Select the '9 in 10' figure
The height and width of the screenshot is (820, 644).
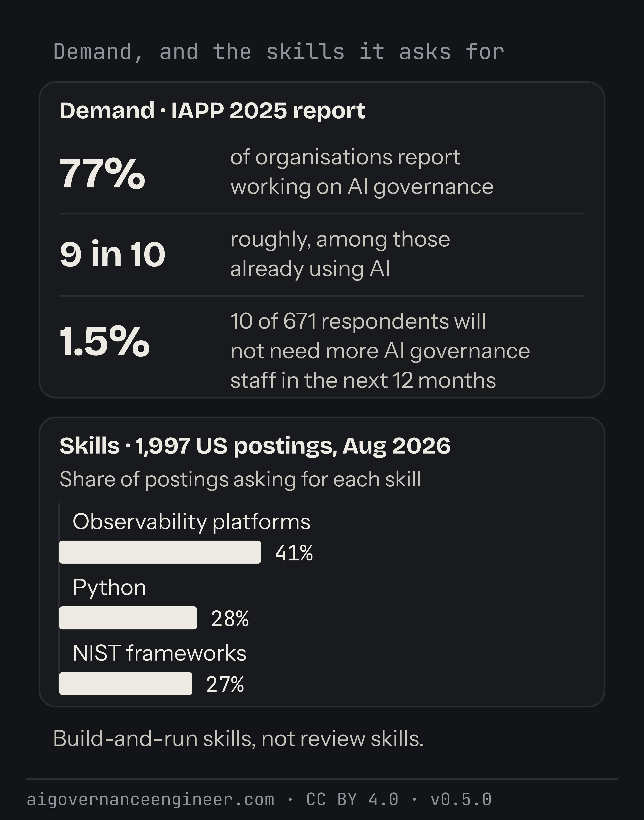pos(112,254)
